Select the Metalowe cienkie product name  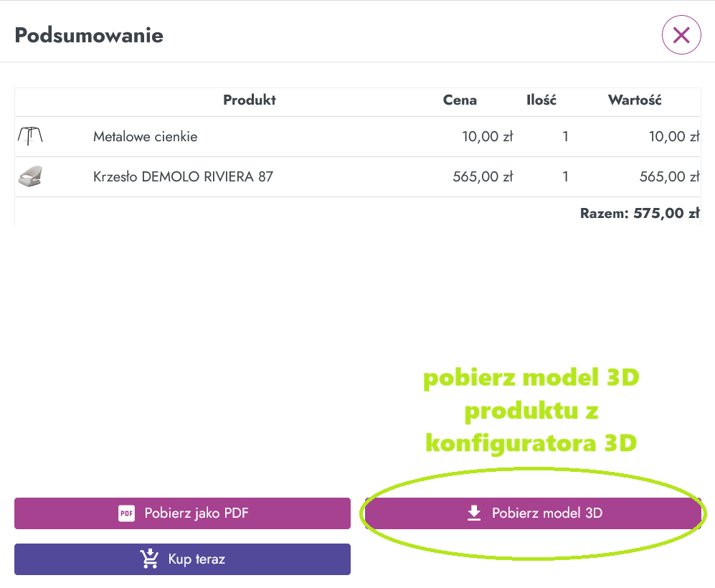146,136
